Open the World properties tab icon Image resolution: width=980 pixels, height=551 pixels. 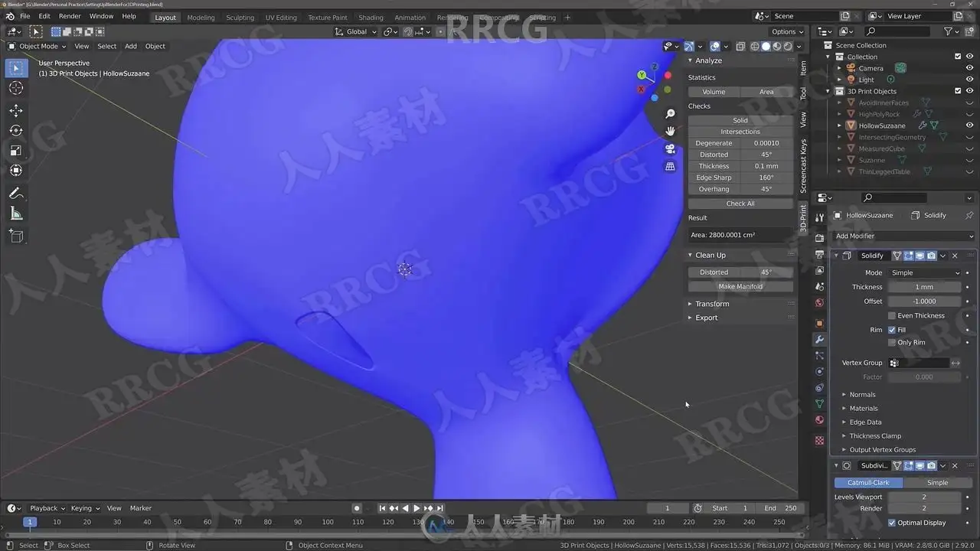819,302
